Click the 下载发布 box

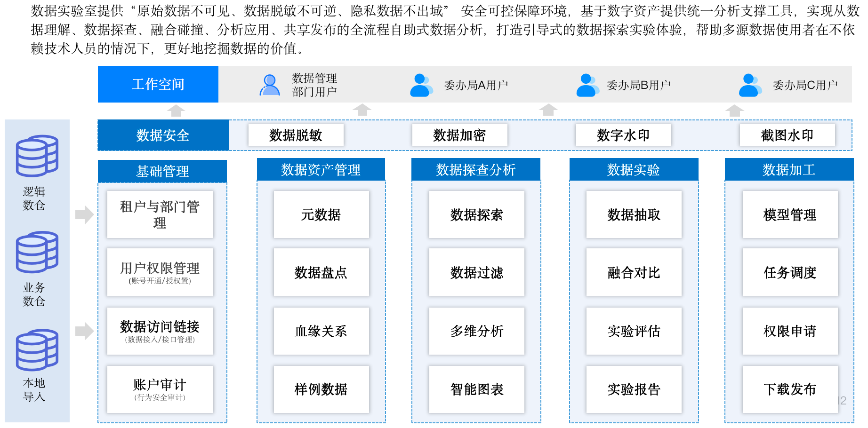tap(790, 389)
